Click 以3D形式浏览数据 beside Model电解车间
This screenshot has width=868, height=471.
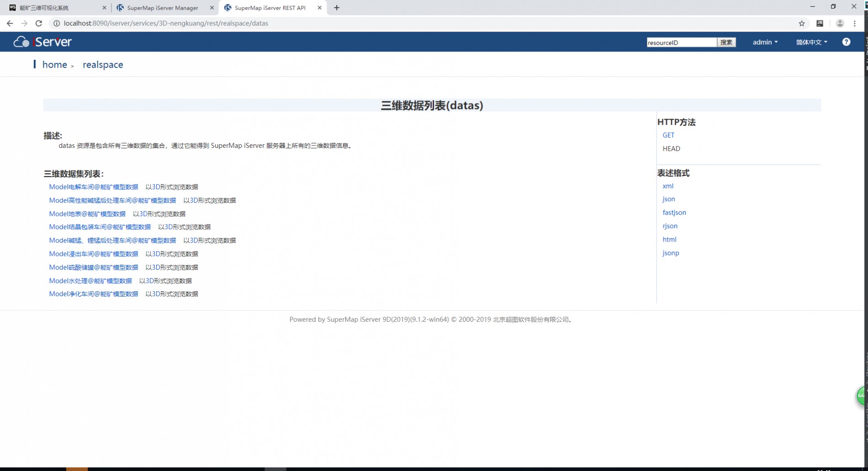(172, 187)
